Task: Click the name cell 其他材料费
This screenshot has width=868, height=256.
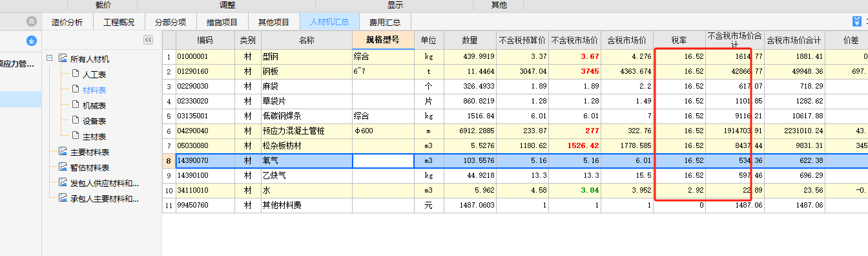Action: [x=306, y=205]
